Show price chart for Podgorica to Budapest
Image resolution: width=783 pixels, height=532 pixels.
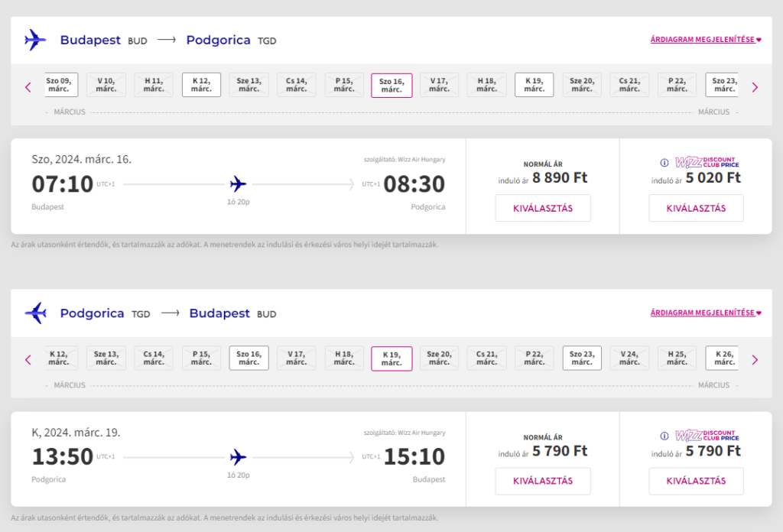tap(705, 313)
